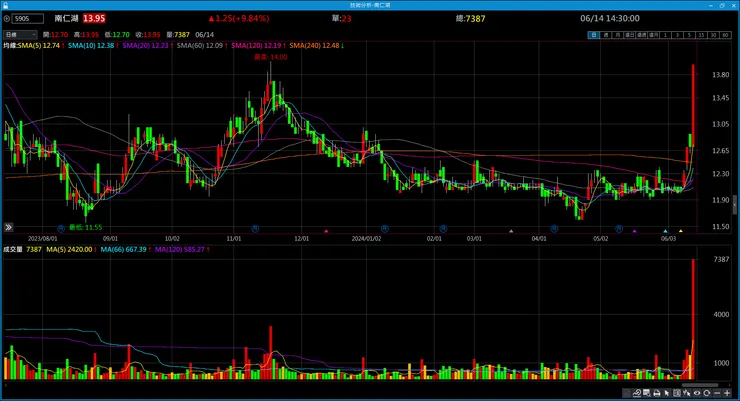Click the 最高 14.00 price annotation
Screen dimensions: 740x401
(271, 57)
